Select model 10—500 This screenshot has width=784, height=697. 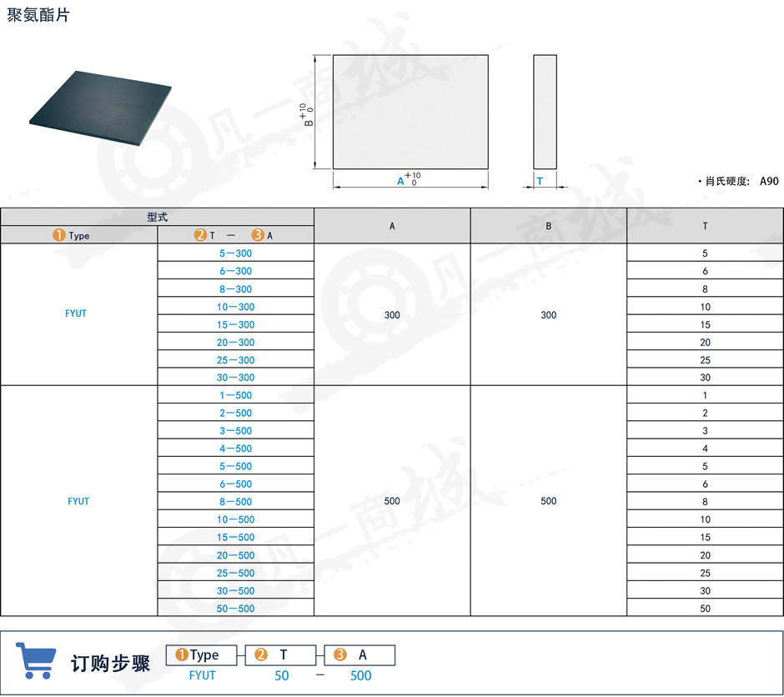[x=235, y=519]
